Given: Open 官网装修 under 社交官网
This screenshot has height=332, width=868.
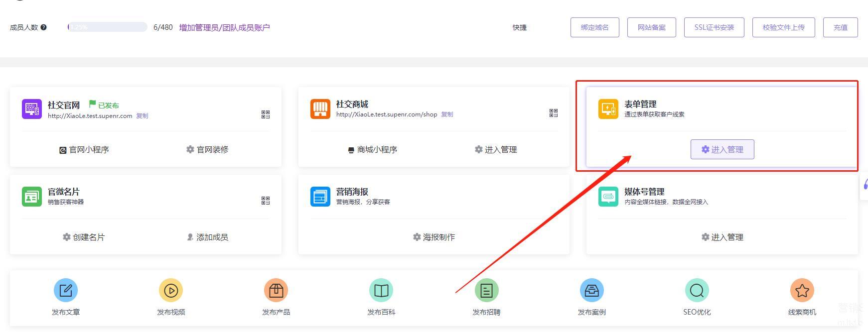Looking at the screenshot, I should coord(207,149).
